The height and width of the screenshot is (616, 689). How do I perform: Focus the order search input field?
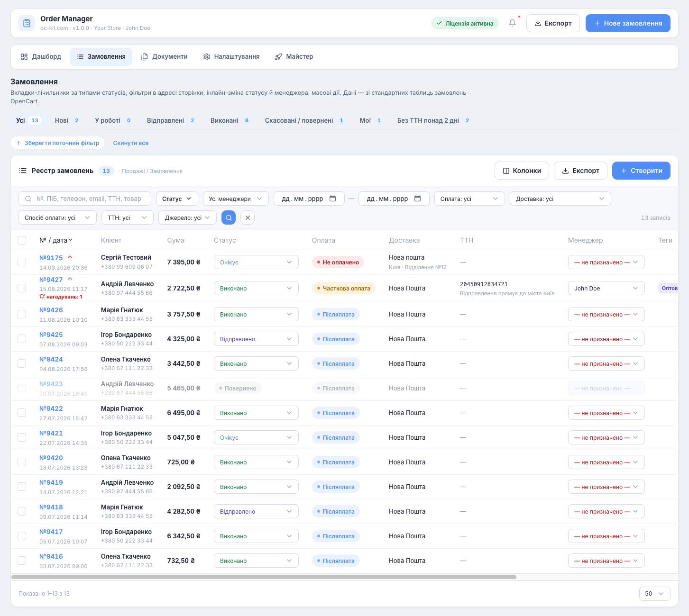pyautogui.click(x=85, y=199)
